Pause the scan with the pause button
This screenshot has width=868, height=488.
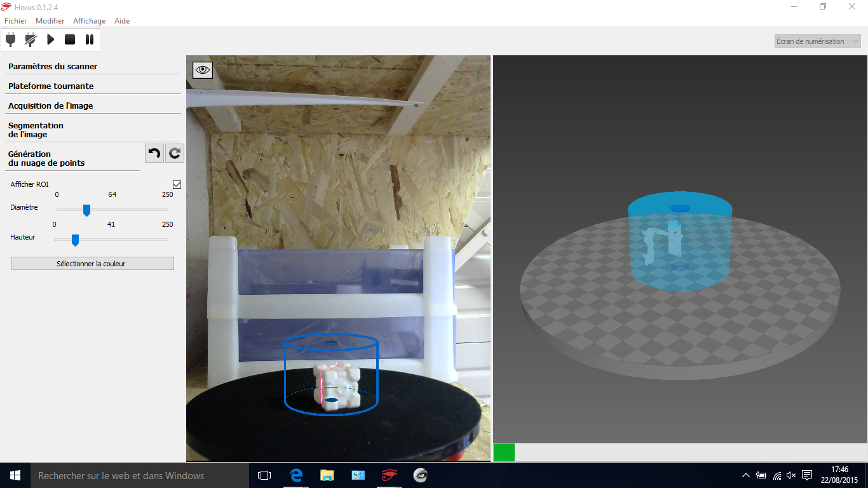tap(90, 39)
